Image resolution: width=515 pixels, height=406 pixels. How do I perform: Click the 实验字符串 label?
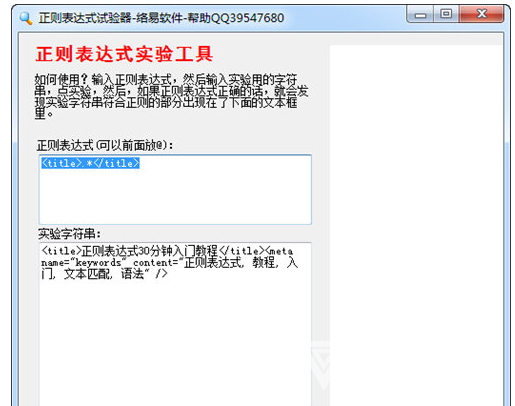click(69, 234)
